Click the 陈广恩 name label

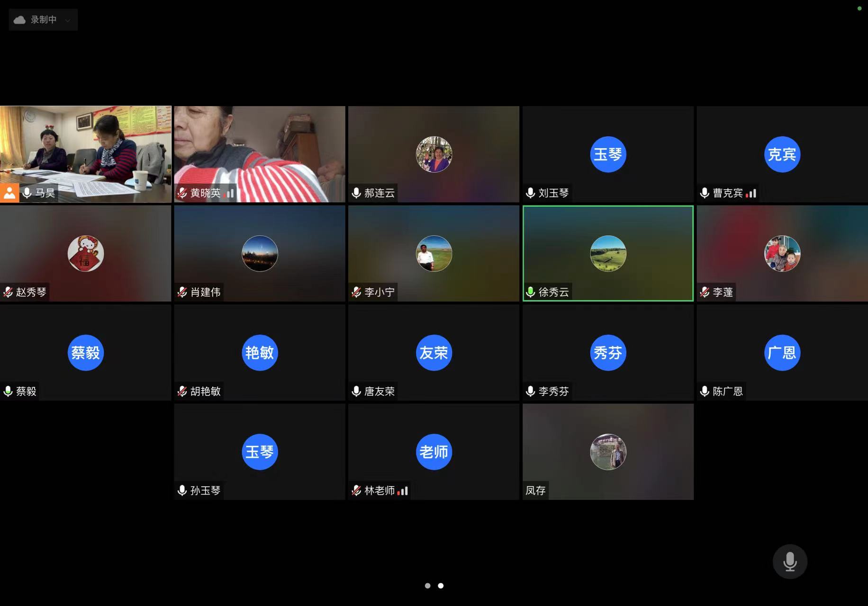727,391
